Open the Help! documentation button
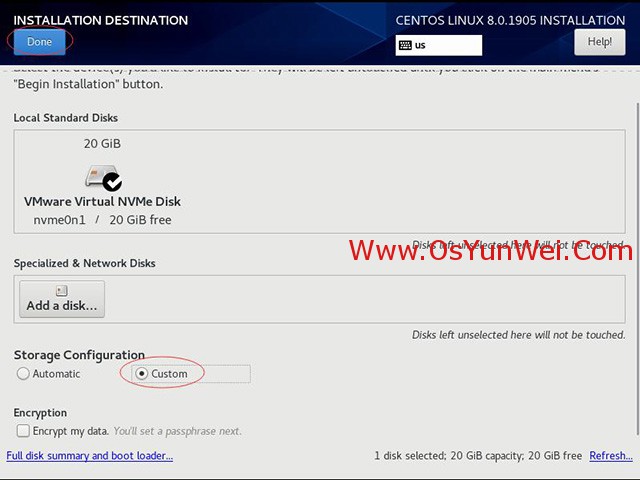This screenshot has height=480, width=640. click(599, 42)
